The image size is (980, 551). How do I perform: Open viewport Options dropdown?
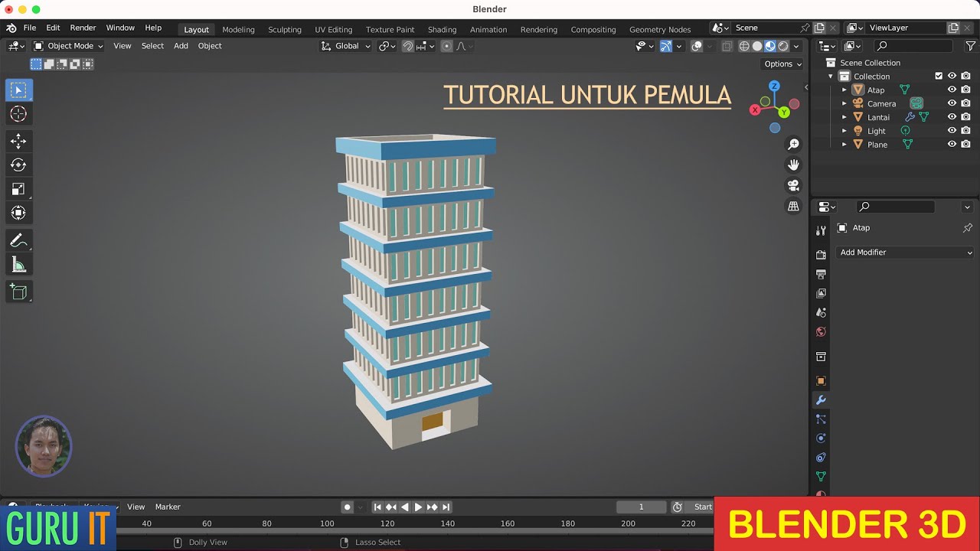point(782,64)
